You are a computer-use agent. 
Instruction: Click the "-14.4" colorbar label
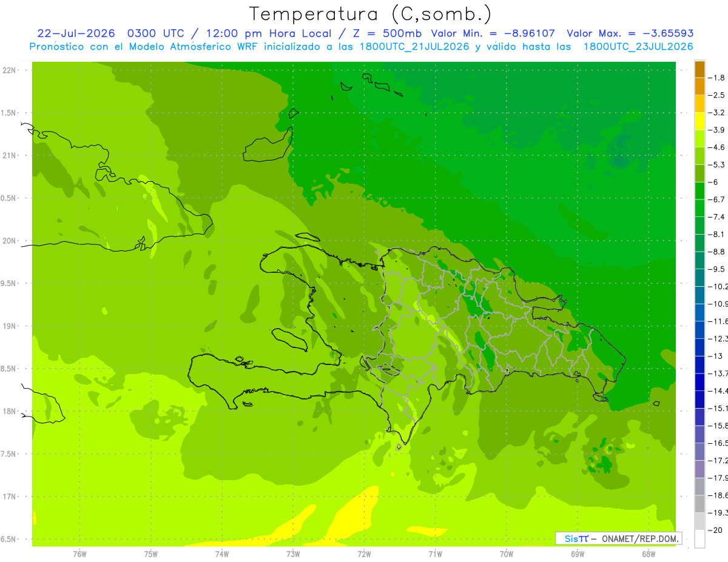(x=718, y=391)
